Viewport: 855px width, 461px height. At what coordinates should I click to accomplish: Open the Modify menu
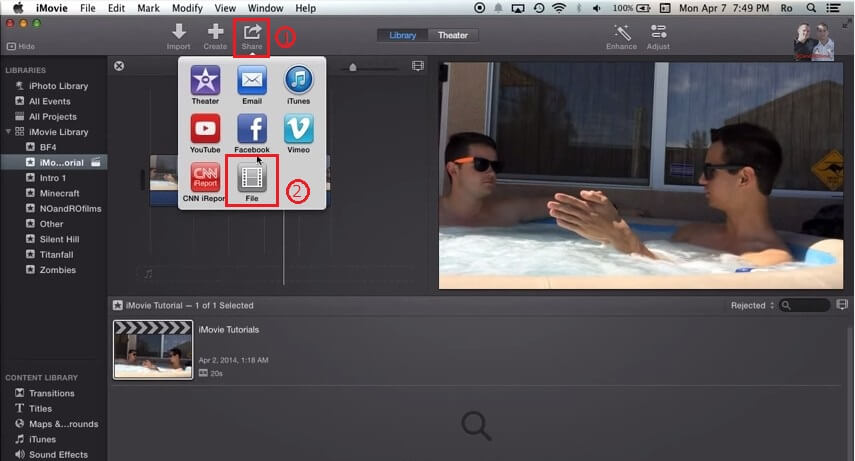click(x=187, y=8)
